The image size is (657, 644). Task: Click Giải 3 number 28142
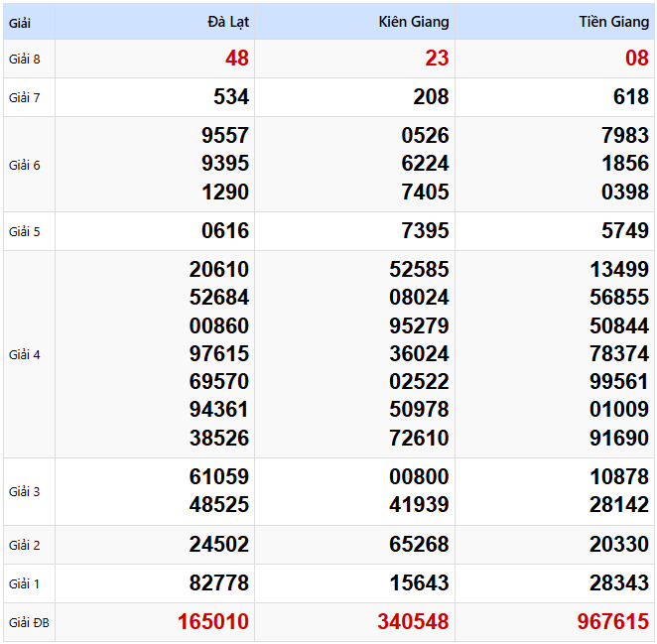[x=619, y=505]
